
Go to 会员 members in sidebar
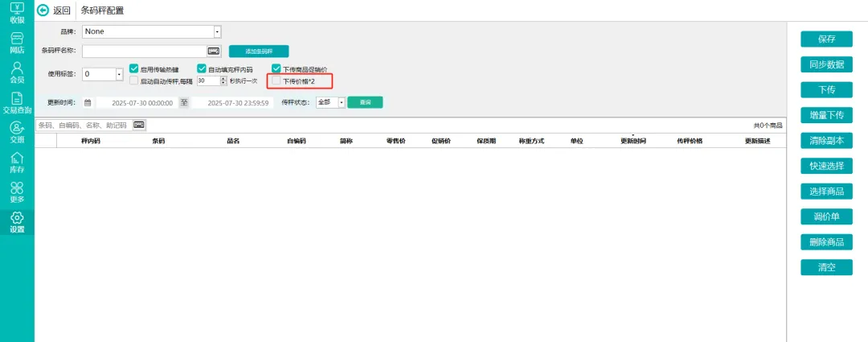[17, 73]
